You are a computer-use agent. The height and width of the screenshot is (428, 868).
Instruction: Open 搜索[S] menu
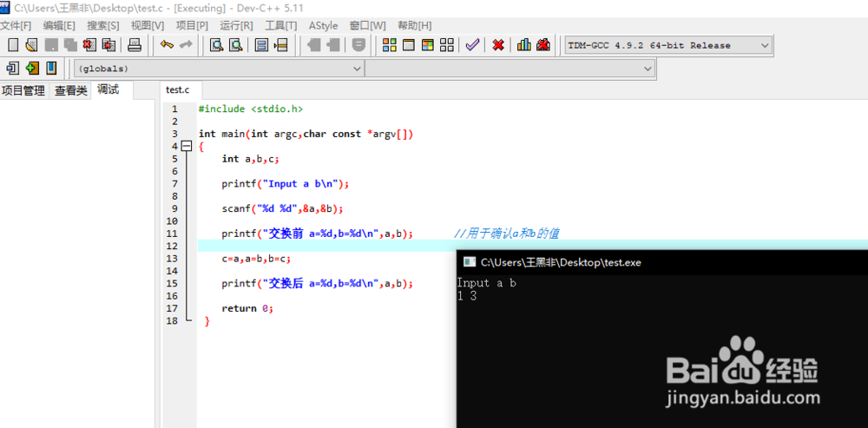103,25
